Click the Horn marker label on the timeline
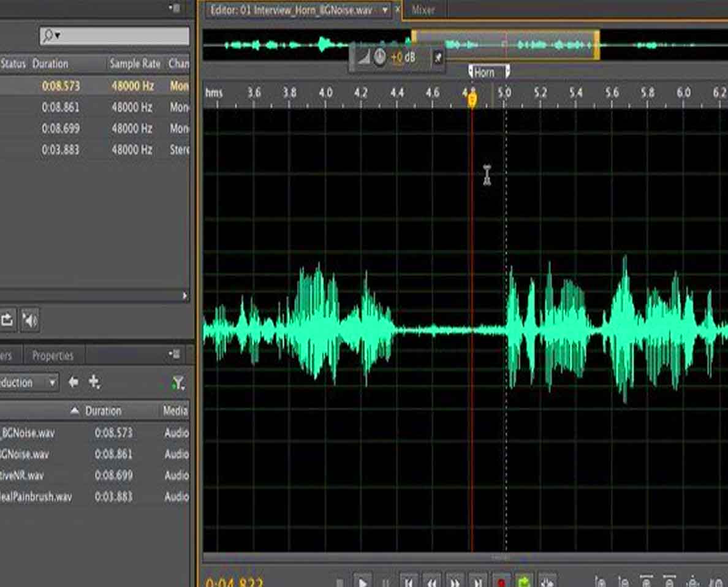 pyautogui.click(x=484, y=72)
